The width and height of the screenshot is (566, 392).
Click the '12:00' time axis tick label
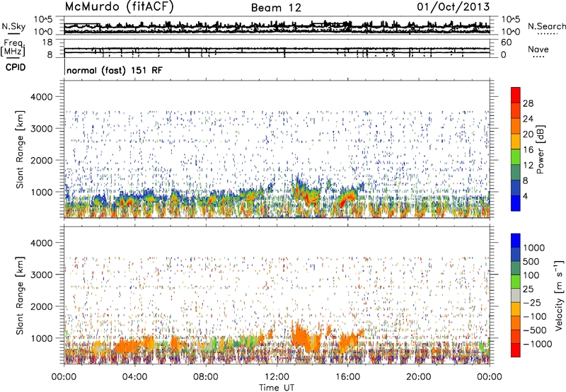(x=277, y=377)
